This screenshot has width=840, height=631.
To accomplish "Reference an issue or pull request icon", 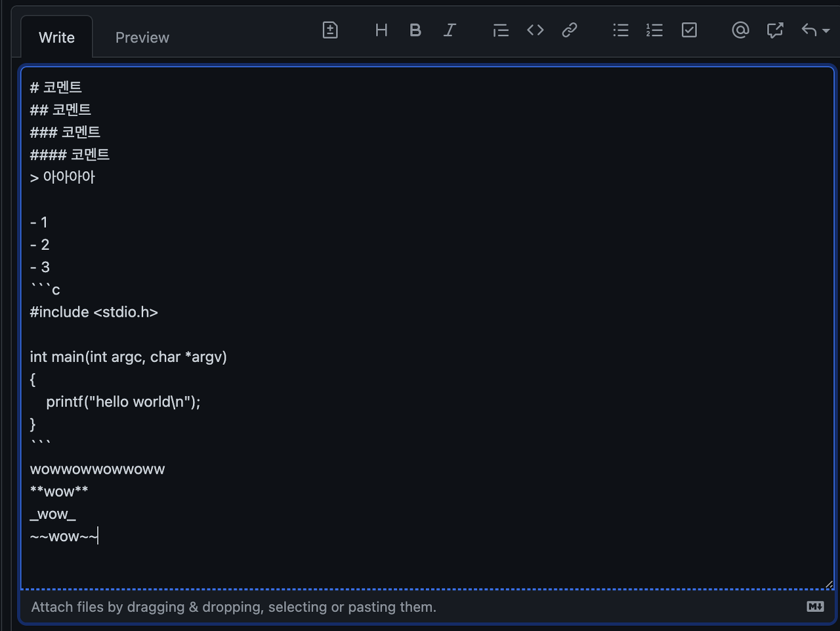I will [x=775, y=30].
